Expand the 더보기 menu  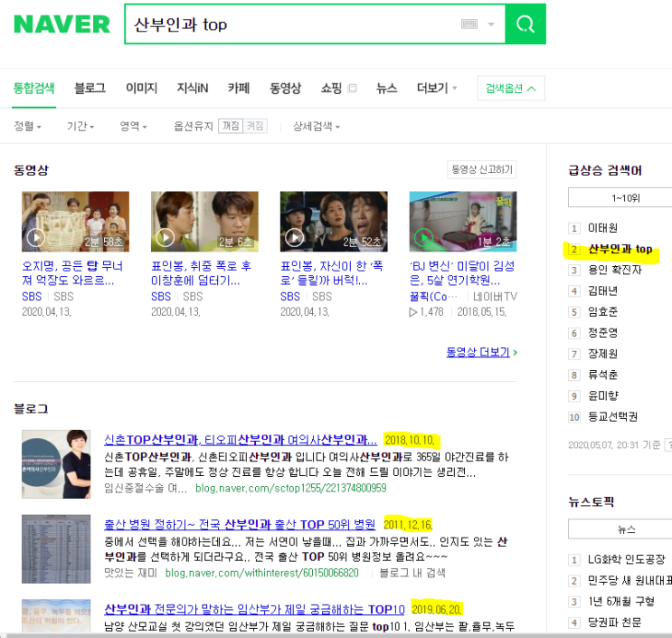pos(437,89)
